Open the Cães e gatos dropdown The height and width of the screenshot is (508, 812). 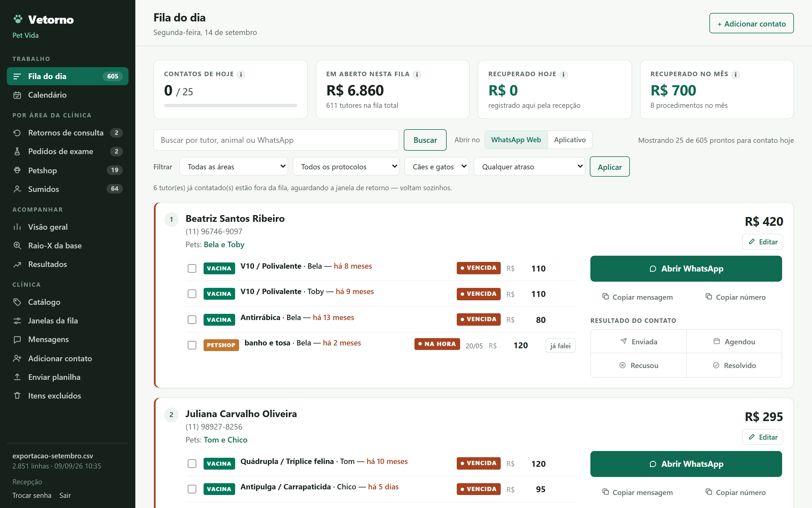click(x=436, y=167)
